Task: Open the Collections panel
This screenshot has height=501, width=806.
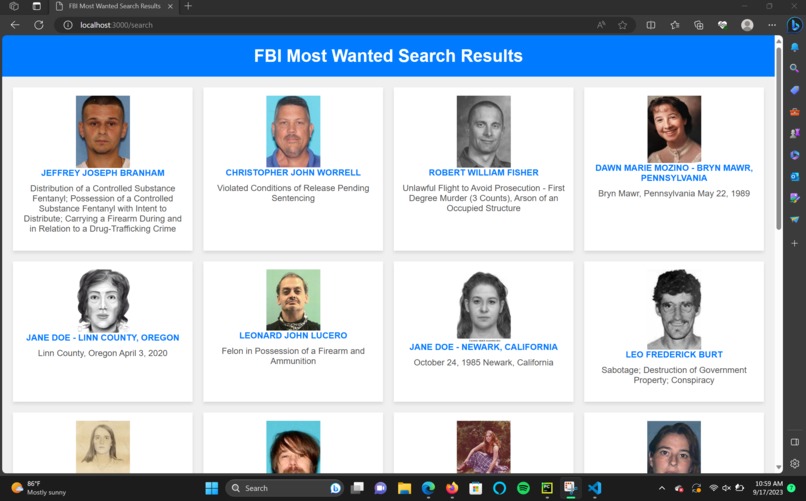Action: [x=699, y=25]
